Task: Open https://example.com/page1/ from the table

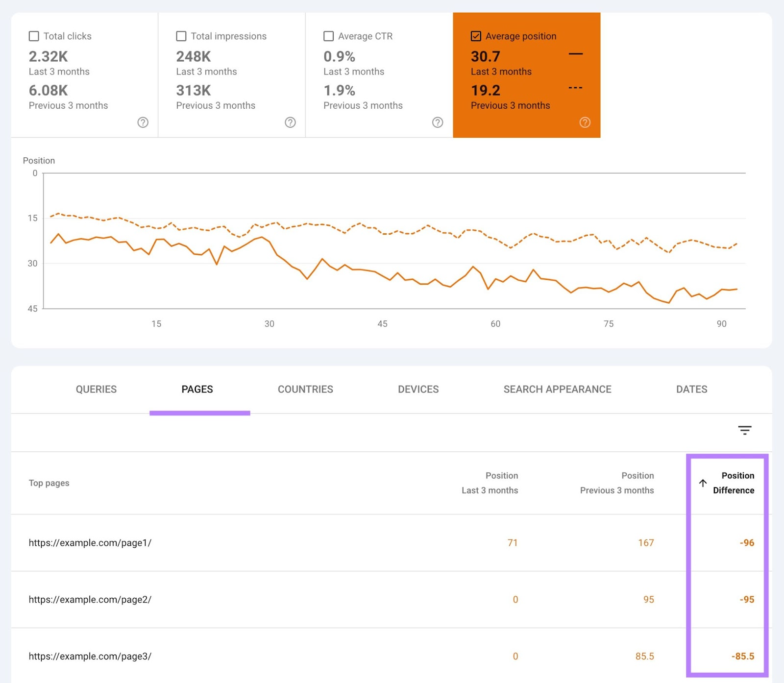Action: tap(90, 542)
